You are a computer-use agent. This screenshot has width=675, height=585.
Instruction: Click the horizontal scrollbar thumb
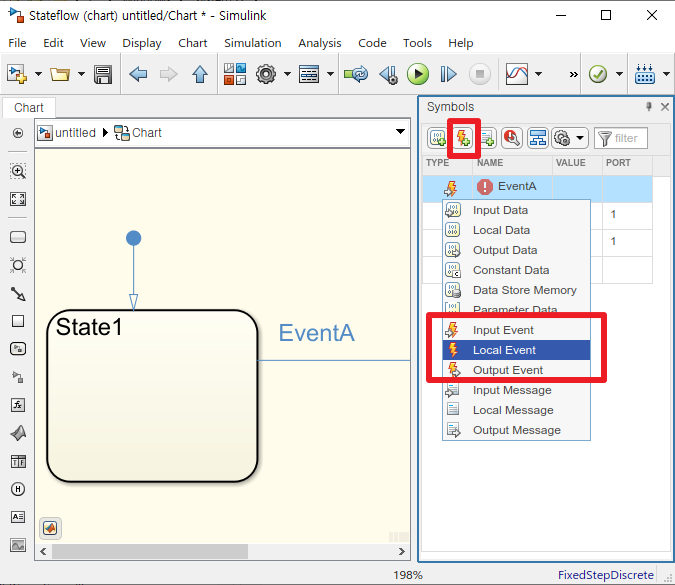point(150,551)
